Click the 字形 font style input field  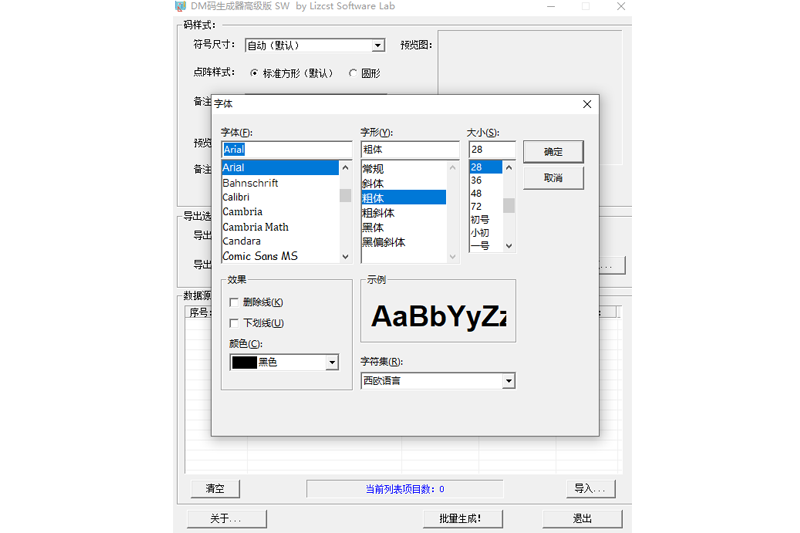coord(410,149)
